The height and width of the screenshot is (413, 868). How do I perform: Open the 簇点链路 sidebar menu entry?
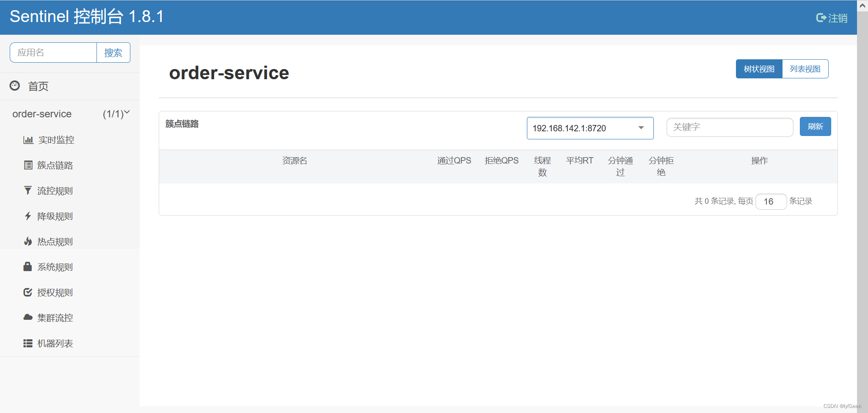(55, 165)
